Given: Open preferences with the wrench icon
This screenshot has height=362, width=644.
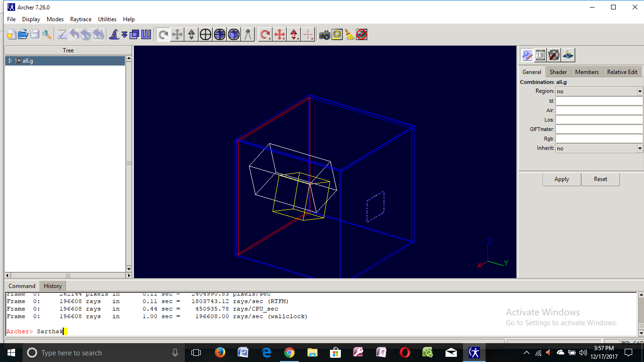Looking at the screenshot, I should tap(47, 34).
